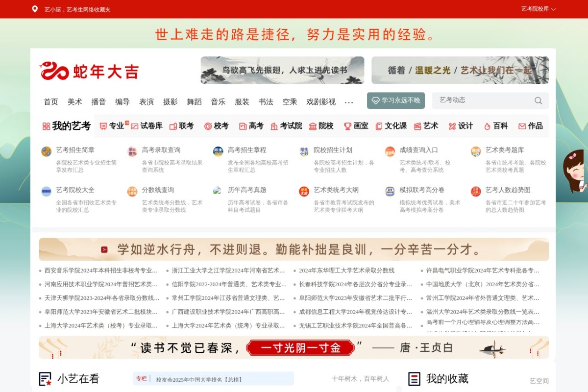588x392 pixels.
Task: Open the 戏剧影视 category
Action: tap(321, 101)
